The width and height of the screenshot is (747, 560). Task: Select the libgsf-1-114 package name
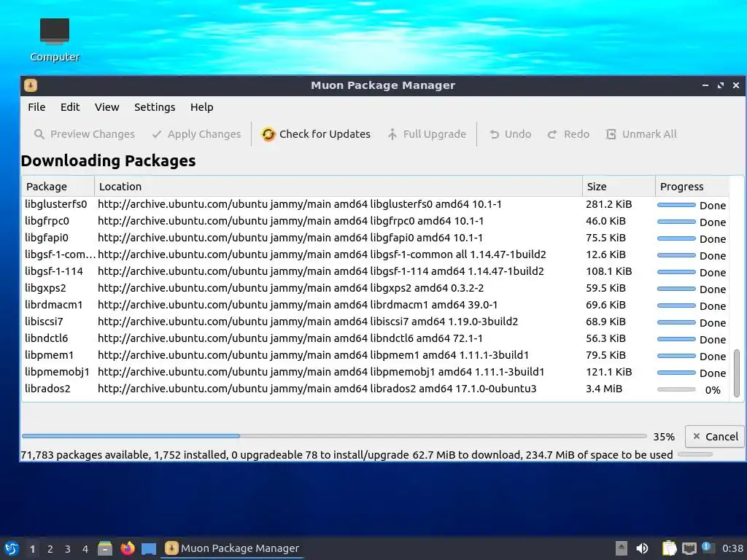tap(54, 271)
